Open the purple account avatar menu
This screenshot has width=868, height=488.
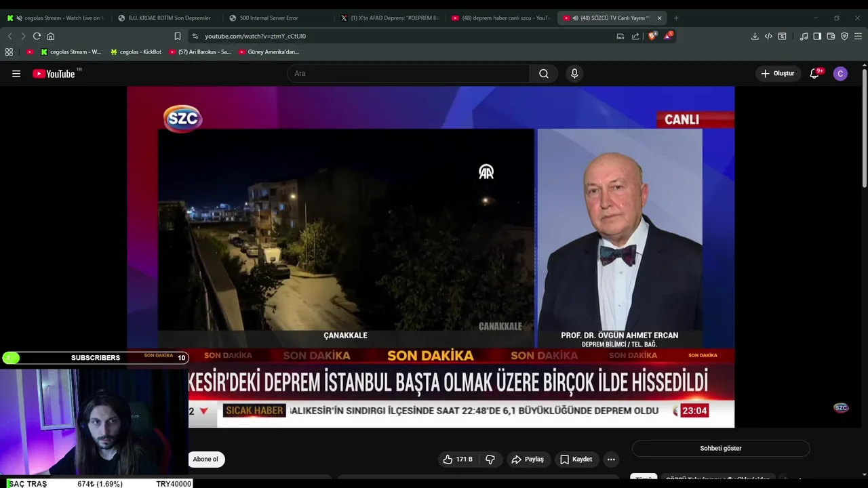click(x=840, y=74)
